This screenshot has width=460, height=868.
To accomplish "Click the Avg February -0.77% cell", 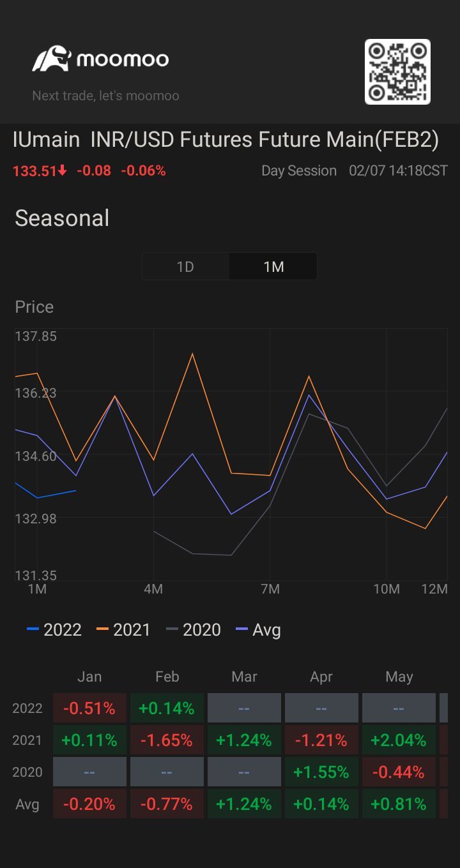I will pos(167,804).
